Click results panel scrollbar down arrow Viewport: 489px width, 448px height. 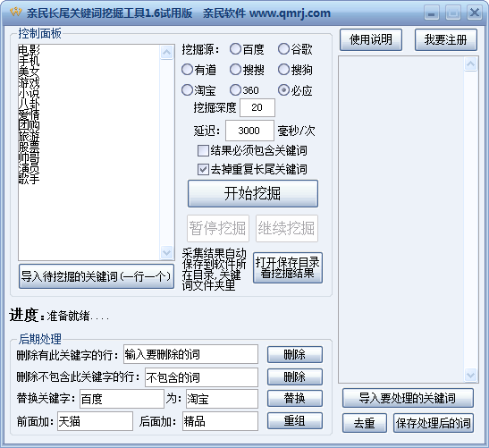pyautogui.click(x=470, y=375)
